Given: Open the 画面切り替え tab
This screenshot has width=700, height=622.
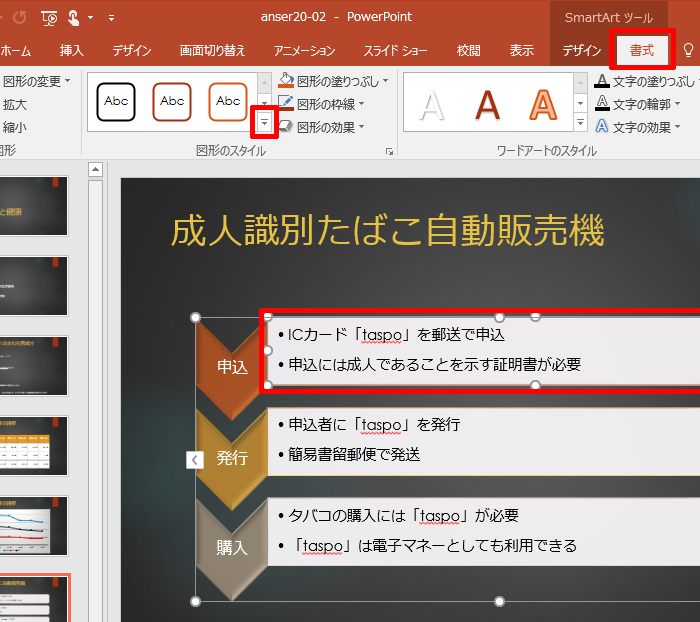Looking at the screenshot, I should [x=212, y=50].
